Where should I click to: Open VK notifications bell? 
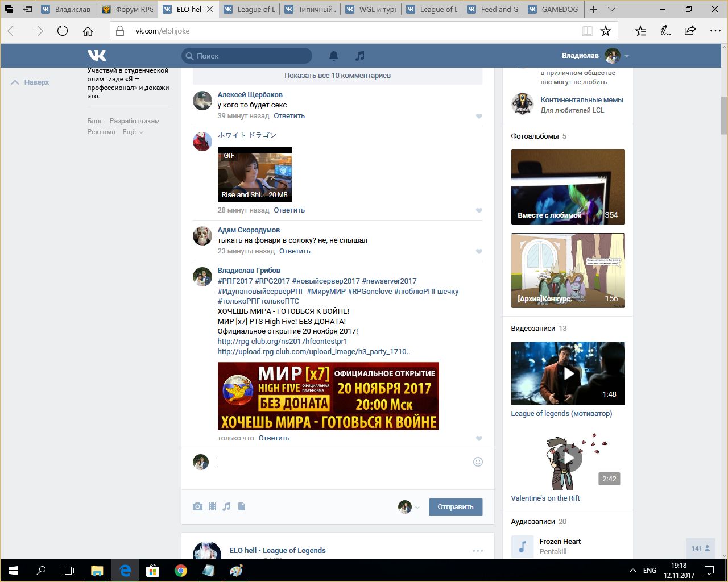334,56
